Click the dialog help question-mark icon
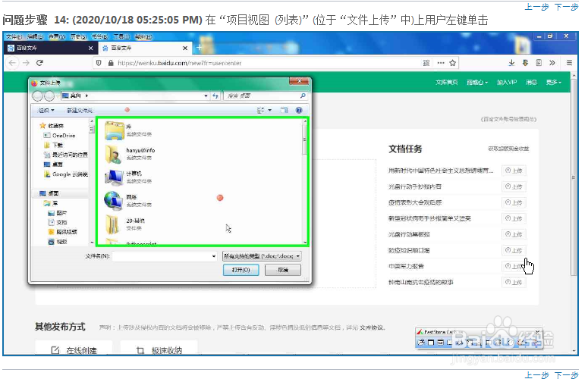Viewport: 588px width, 379px height. pos(299,110)
